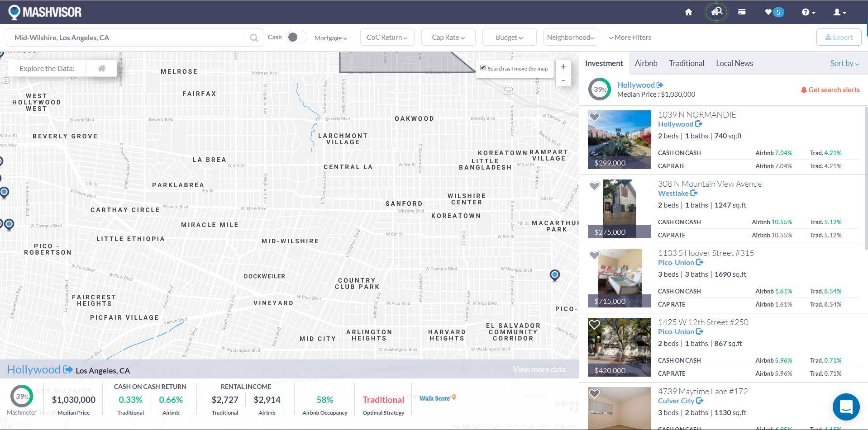Open the property search icon in header
The height and width of the screenshot is (430, 868).
click(716, 12)
